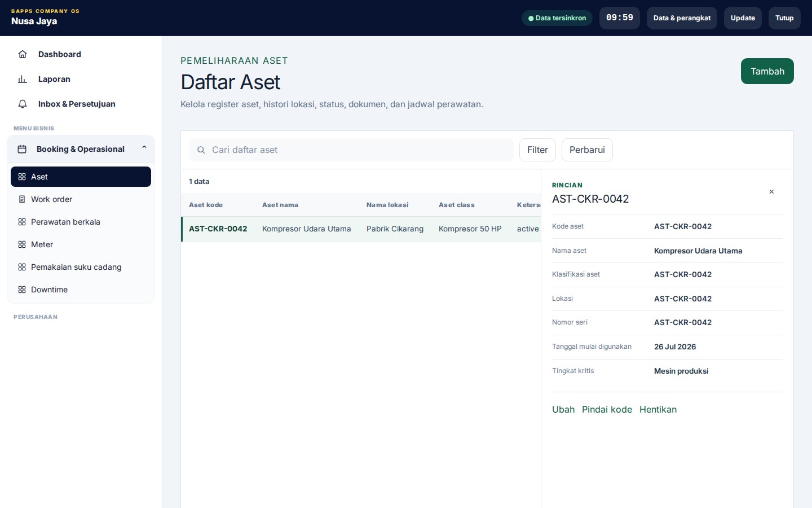Click the Data & perangkat button
The image size is (812, 508).
682,18
